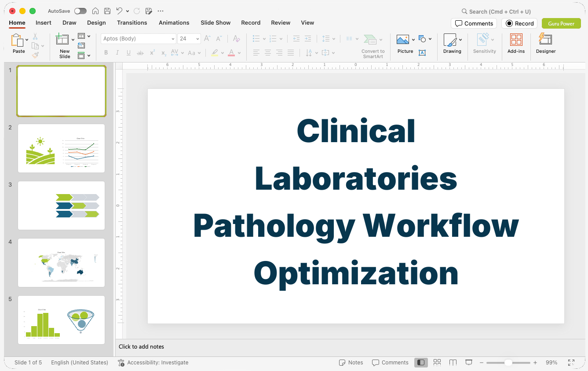588x371 pixels.
Task: Open the Add-ins icon
Action: [x=516, y=40]
